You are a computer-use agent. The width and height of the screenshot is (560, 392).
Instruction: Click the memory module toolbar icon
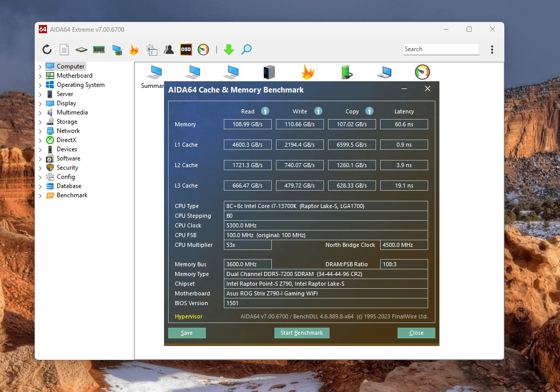pos(99,49)
